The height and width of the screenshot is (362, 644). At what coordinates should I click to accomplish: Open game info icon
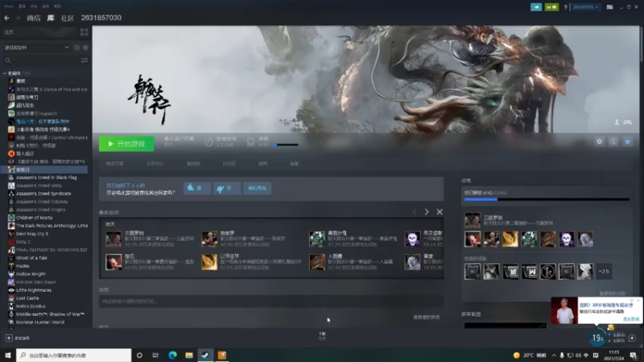(x=613, y=142)
